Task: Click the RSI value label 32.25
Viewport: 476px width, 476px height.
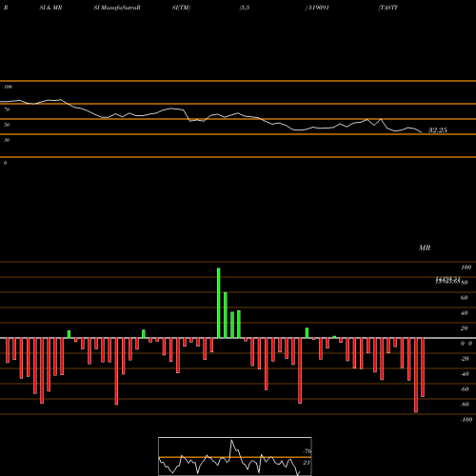Action: [438, 130]
